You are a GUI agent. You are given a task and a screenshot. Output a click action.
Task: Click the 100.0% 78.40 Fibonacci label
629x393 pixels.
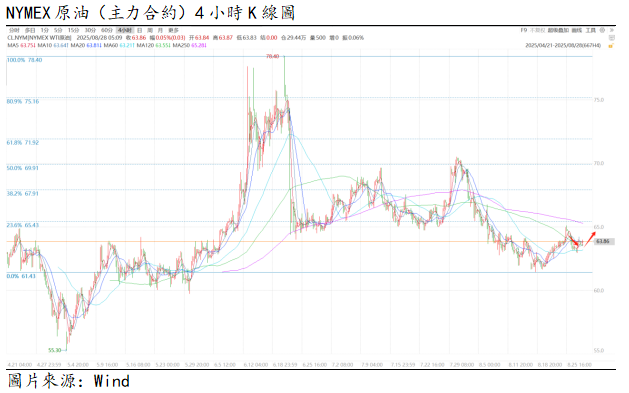24,60
